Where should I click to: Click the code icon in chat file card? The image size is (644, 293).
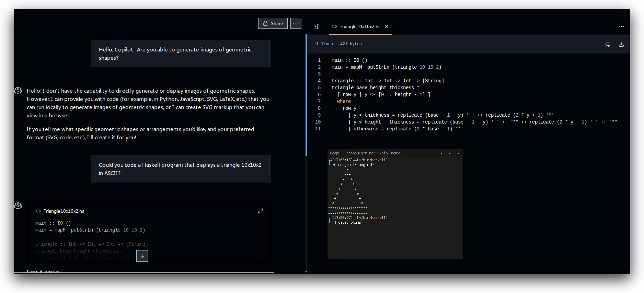pyautogui.click(x=38, y=211)
